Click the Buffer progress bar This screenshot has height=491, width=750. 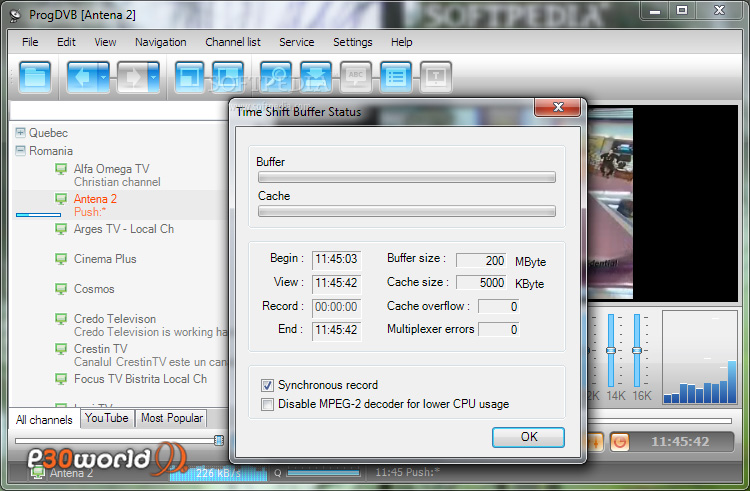[407, 177]
